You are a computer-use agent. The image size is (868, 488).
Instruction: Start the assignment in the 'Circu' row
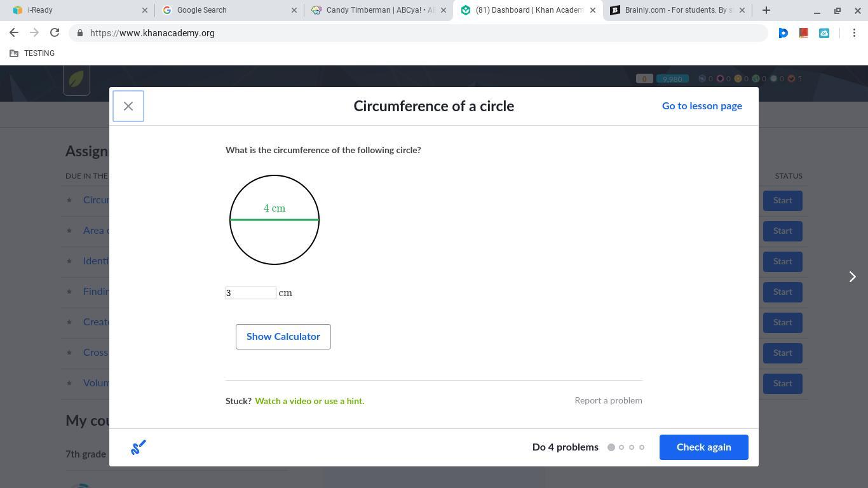point(783,201)
